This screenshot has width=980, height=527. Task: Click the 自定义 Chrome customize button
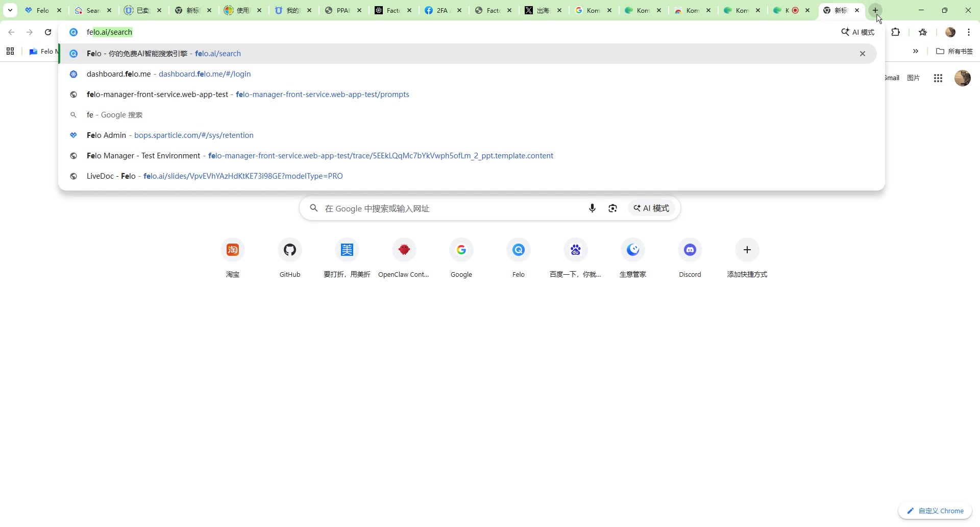[x=935, y=511]
